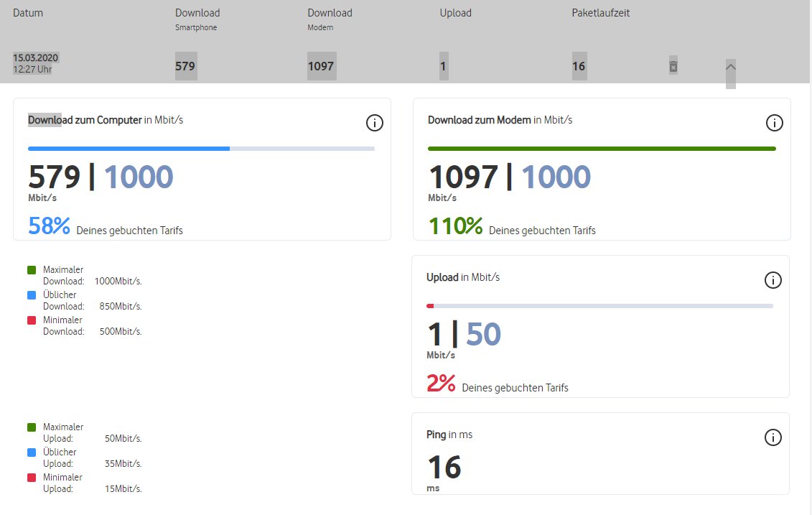Show info for the Upload card

[773, 280]
